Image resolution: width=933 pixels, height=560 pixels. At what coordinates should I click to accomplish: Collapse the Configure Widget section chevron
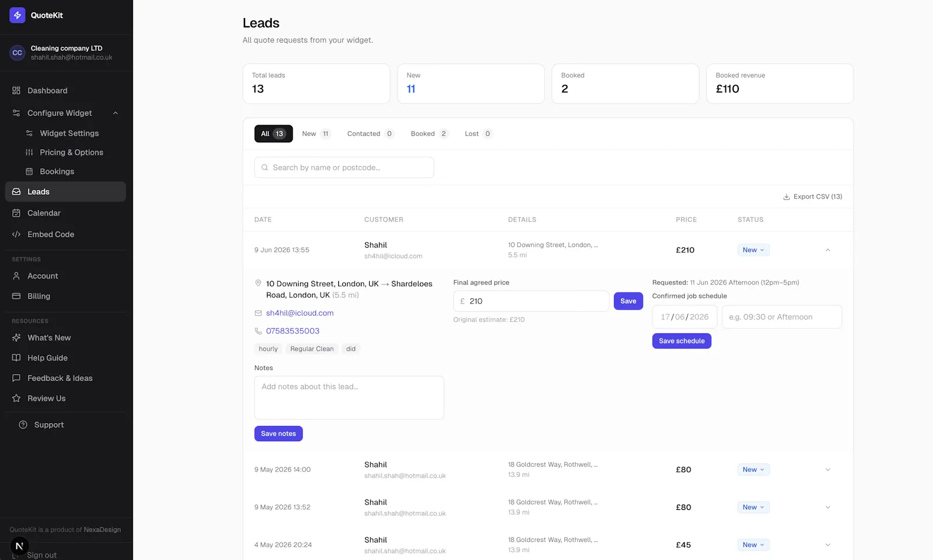(x=115, y=113)
